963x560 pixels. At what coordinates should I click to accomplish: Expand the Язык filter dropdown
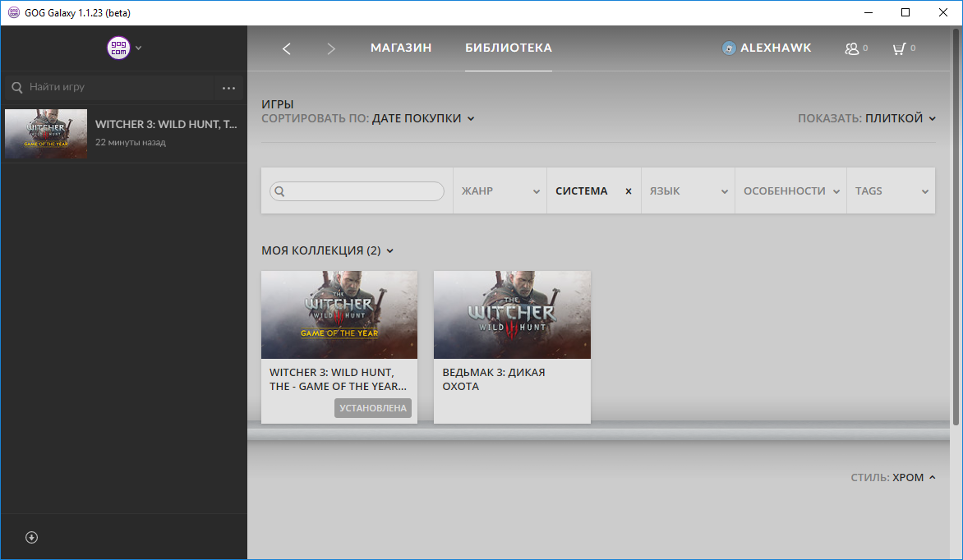coord(688,191)
